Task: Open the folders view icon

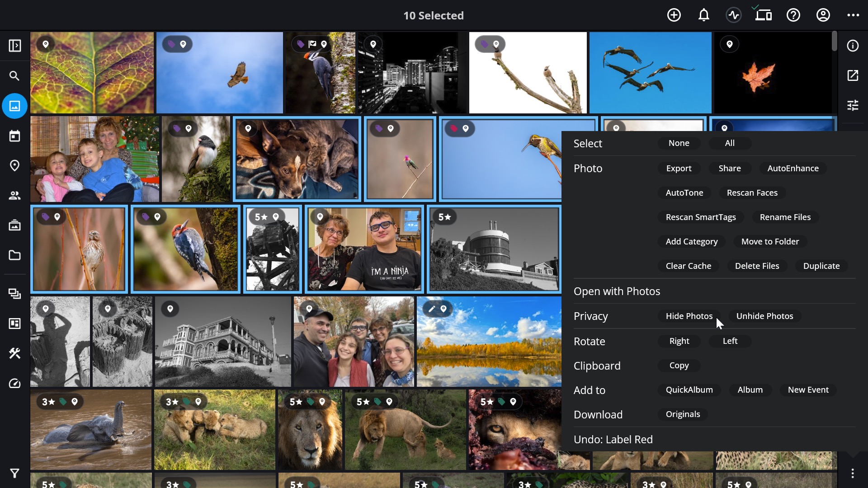Action: (x=14, y=255)
